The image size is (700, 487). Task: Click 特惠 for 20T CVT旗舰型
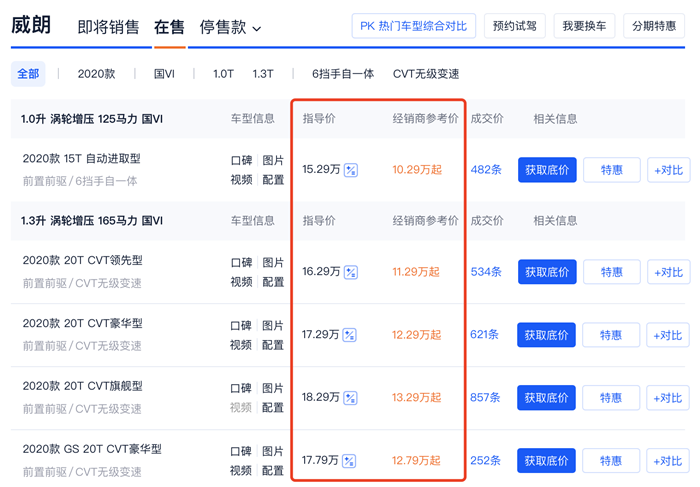[611, 398]
